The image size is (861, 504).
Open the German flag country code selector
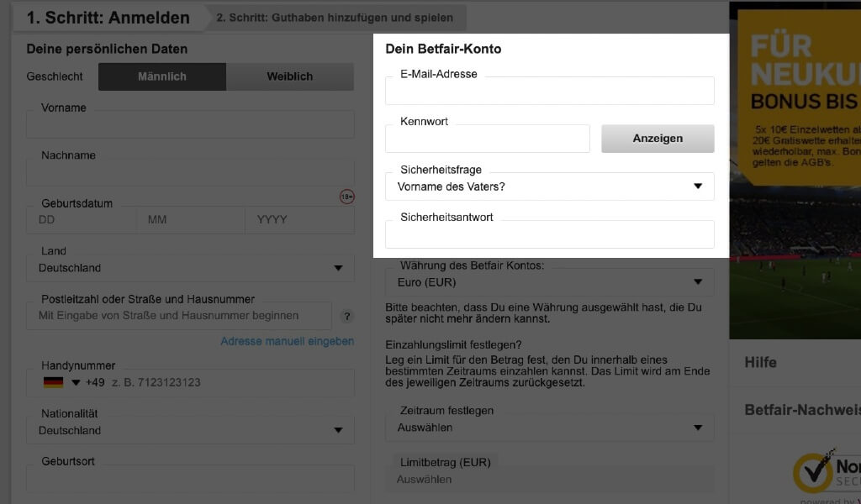[x=61, y=382]
